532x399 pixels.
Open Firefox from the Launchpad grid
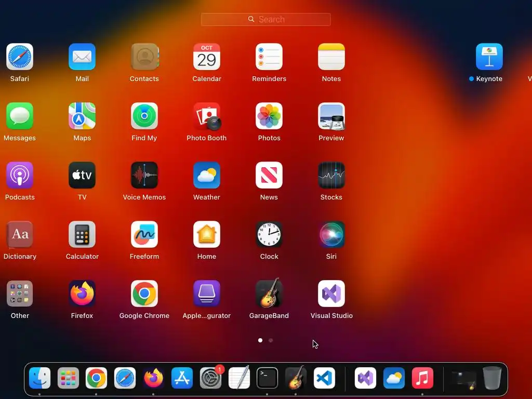pyautogui.click(x=82, y=294)
